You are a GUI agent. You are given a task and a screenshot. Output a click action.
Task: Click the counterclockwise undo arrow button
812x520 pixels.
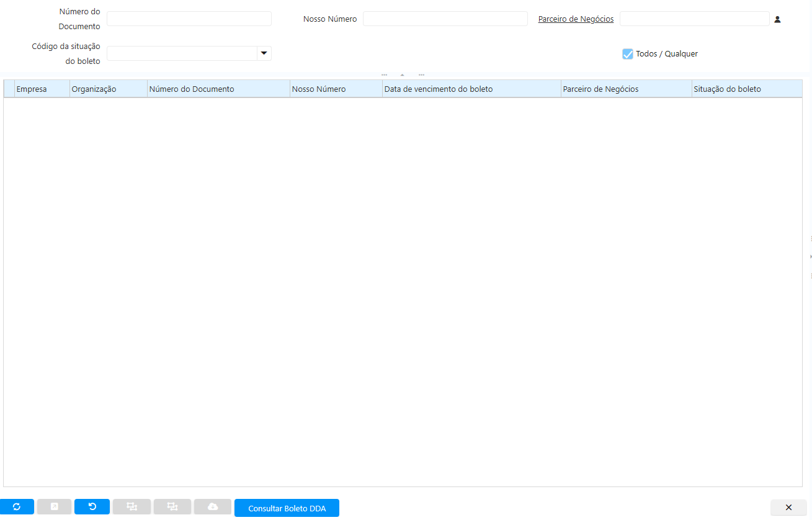tap(92, 507)
